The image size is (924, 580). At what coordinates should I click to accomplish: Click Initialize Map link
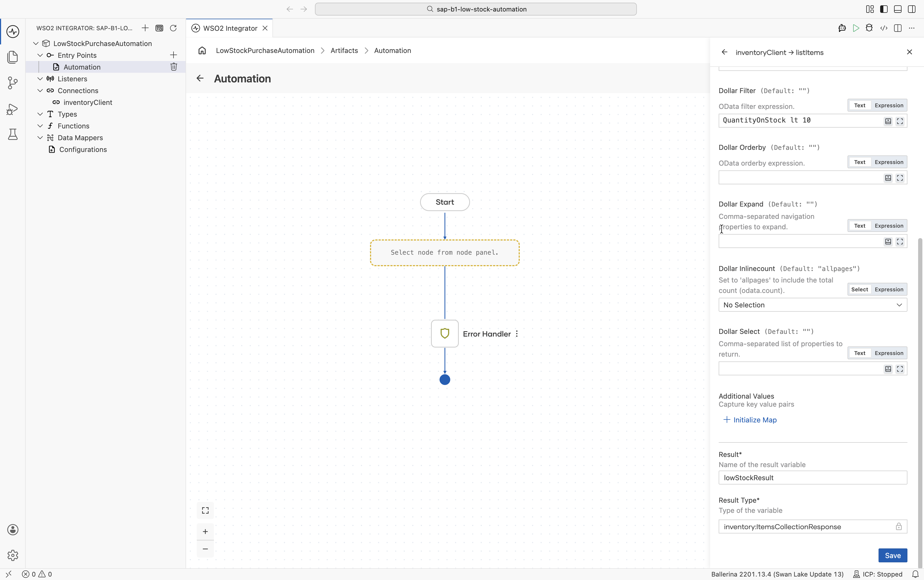point(750,420)
